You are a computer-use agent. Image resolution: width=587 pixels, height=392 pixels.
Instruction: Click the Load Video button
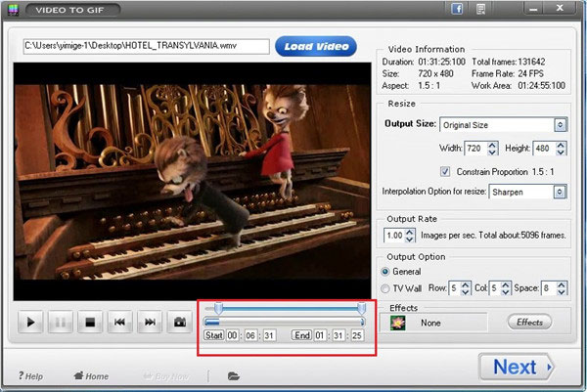click(x=316, y=46)
